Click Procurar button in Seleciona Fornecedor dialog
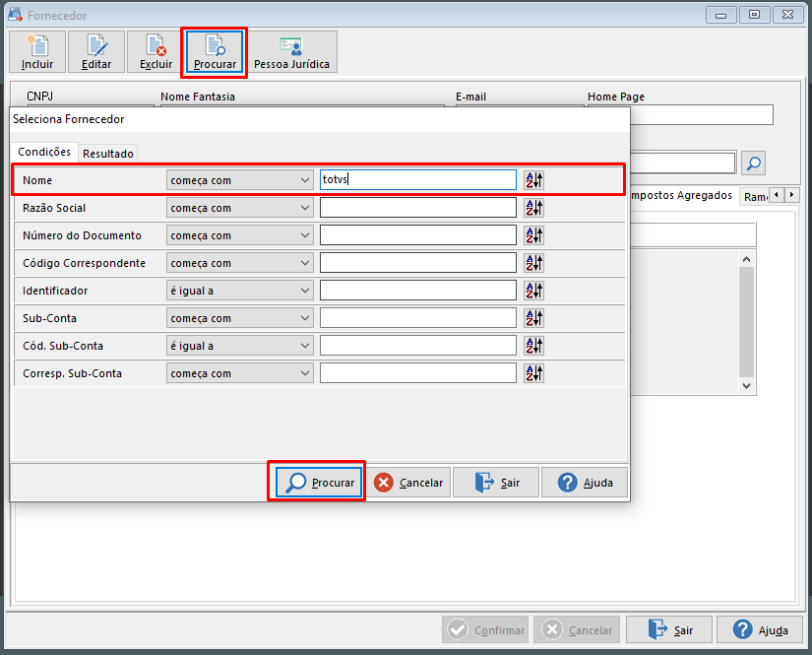812x655 pixels. coord(319,483)
